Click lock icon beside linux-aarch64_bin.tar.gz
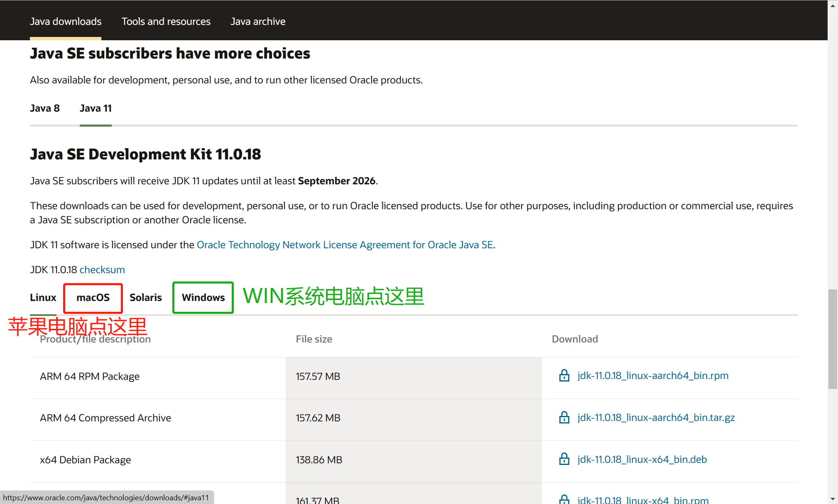The image size is (838, 504). coord(564,418)
